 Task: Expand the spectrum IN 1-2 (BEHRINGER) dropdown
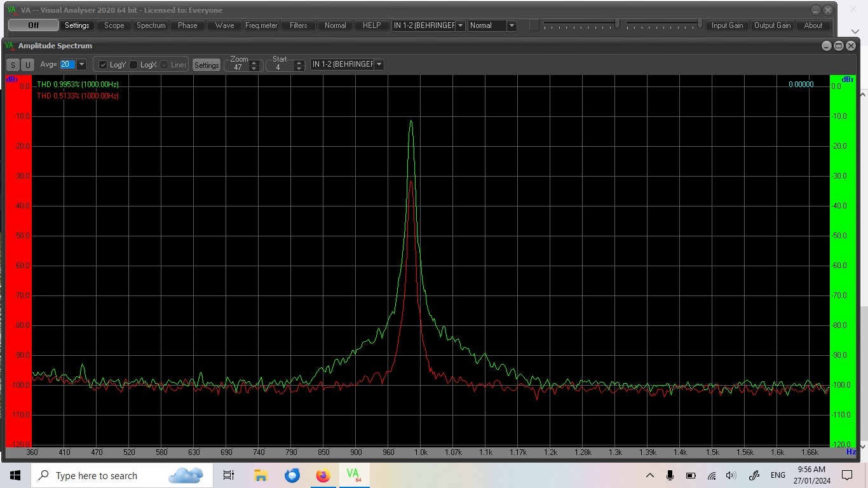[379, 64]
